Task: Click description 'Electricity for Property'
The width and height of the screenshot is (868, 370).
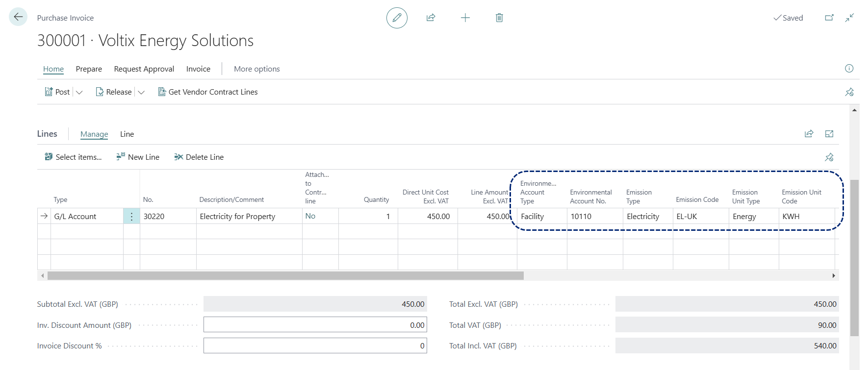Action: [249, 216]
